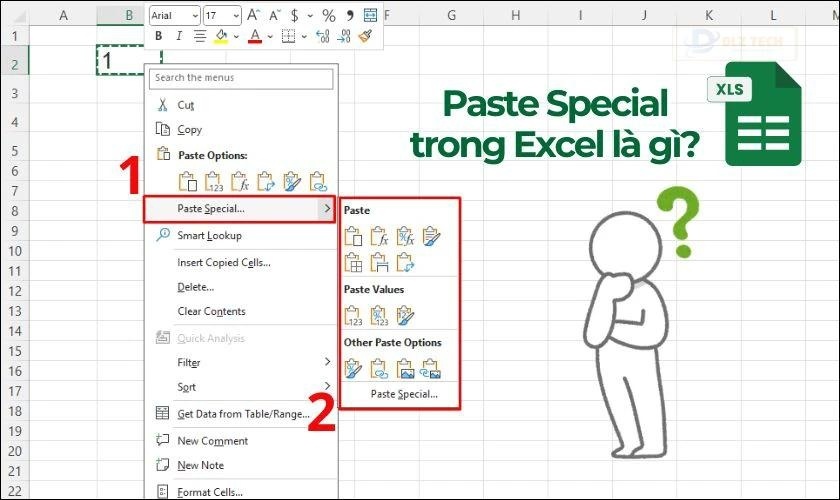Viewport: 840px width, 500px height.
Task: Expand the Sort submenu arrow
Action: [327, 386]
